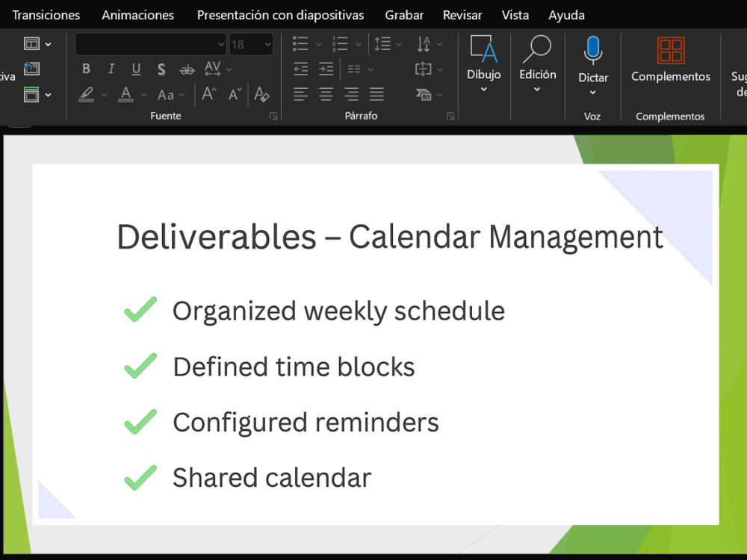The image size is (747, 560).
Task: Start Dictar microphone
Action: pos(593,50)
